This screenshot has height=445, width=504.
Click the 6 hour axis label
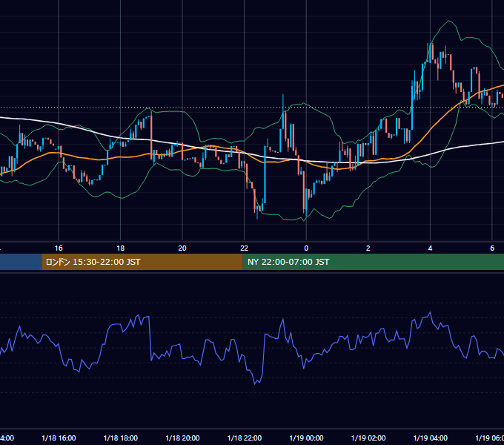click(492, 248)
